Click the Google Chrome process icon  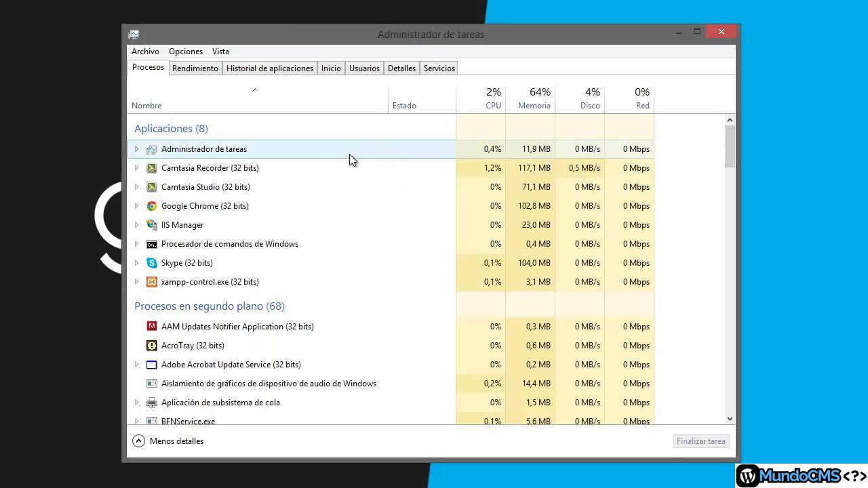(x=152, y=206)
